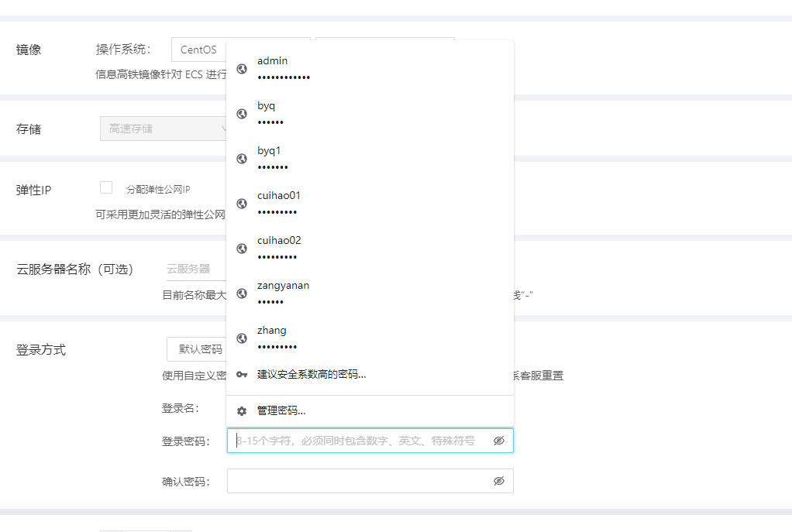Click the globe icon beside cuihao02
Image resolution: width=792 pixels, height=532 pixels.
coord(241,249)
